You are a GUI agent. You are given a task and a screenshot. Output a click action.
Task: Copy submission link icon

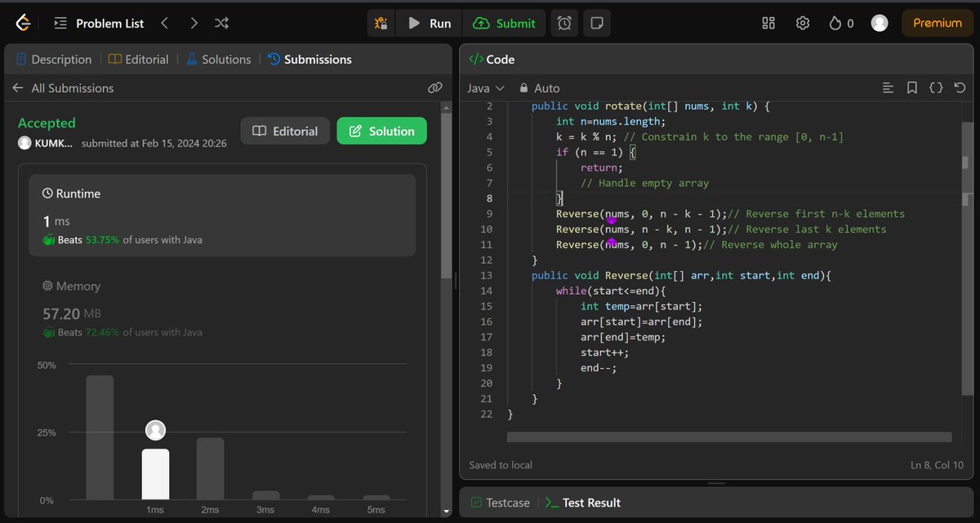coord(434,88)
